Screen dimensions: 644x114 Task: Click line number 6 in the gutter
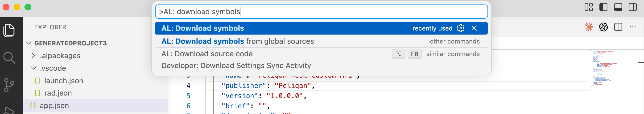[188, 106]
